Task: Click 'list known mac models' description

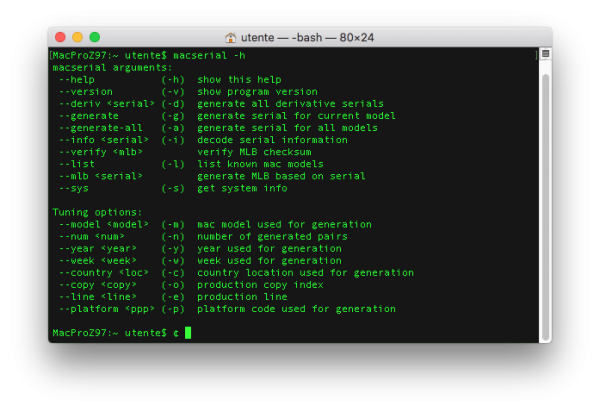Action: click(x=260, y=164)
